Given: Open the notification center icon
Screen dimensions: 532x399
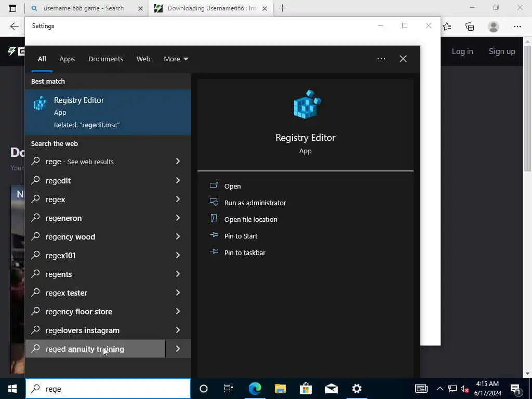Looking at the screenshot, I should tap(516, 389).
